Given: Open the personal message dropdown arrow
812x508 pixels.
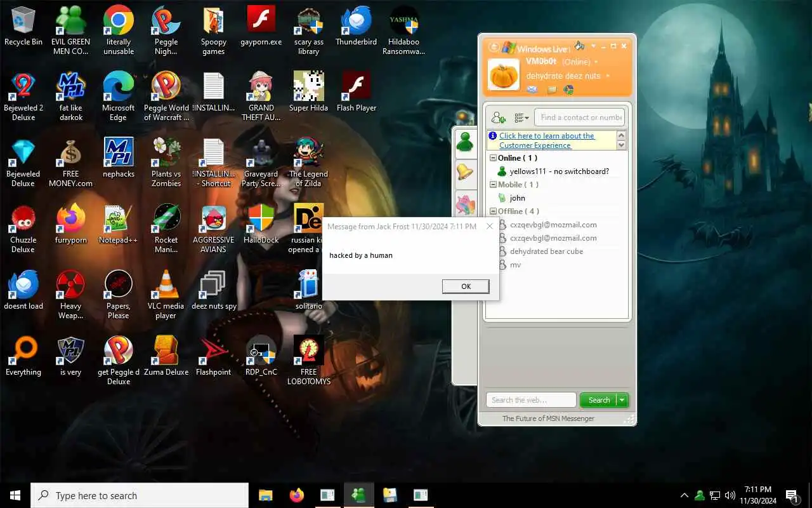Looking at the screenshot, I should click(x=608, y=76).
